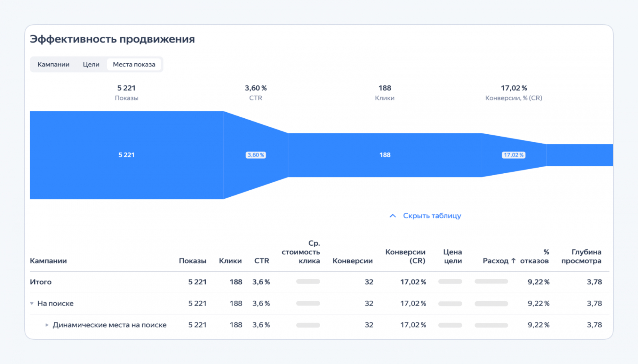Image resolution: width=638 pixels, height=364 pixels.
Task: Sort by the Глубина просмотра column
Action: click(x=582, y=256)
